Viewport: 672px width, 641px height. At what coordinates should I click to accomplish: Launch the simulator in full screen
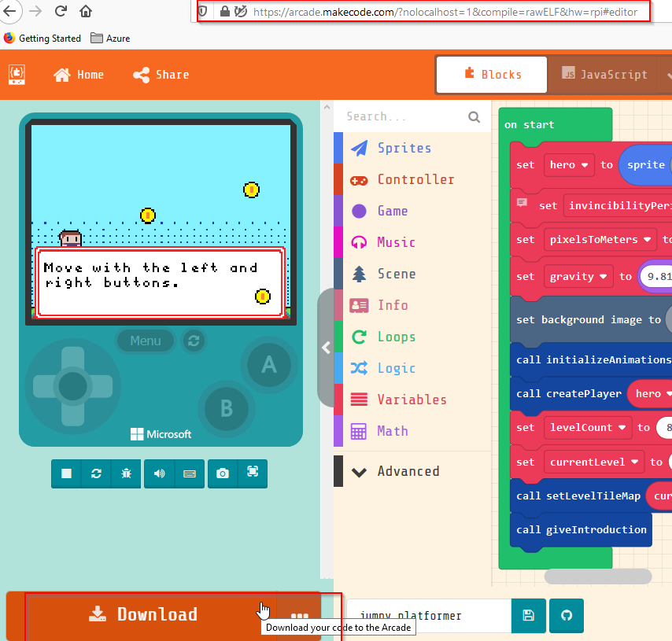253,473
